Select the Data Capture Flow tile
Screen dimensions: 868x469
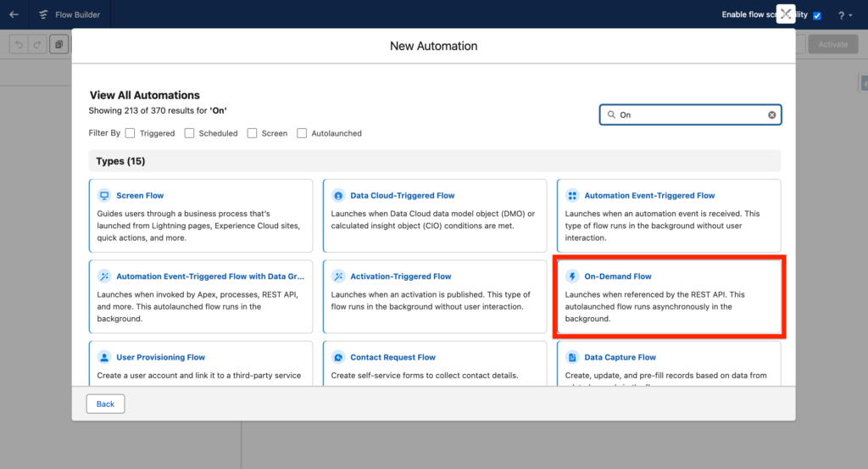pos(670,365)
